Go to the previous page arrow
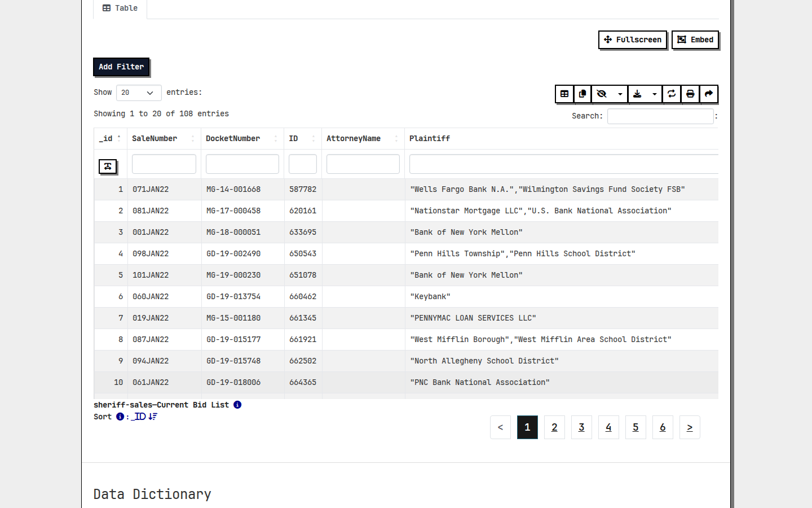Viewport: 812px width, 508px height. click(500, 427)
